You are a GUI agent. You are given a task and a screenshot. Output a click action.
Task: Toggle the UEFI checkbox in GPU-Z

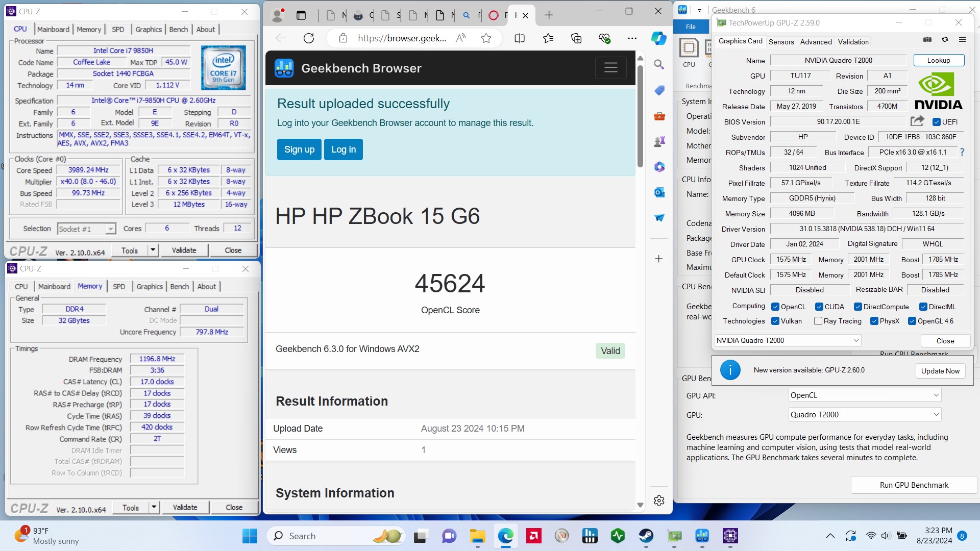936,122
